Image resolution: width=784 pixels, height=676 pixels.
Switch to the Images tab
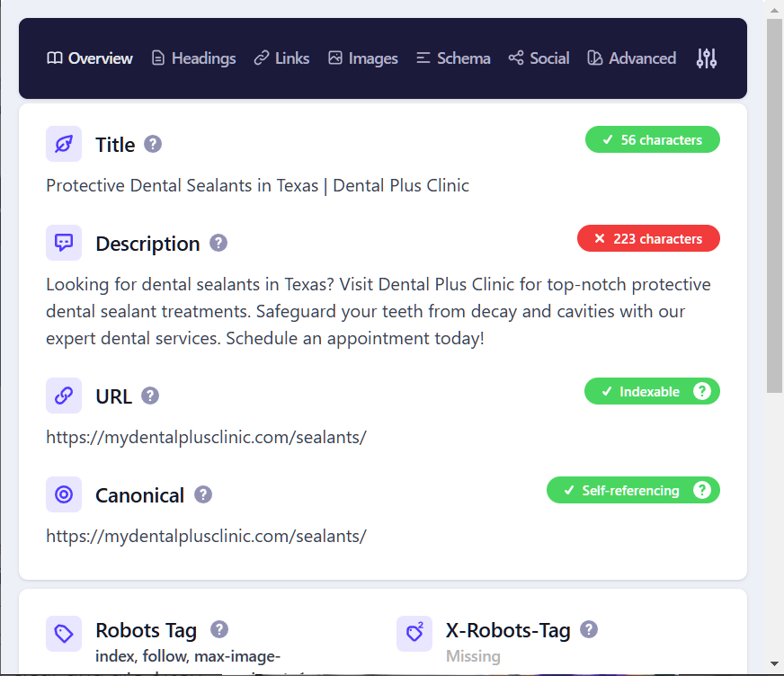point(362,58)
